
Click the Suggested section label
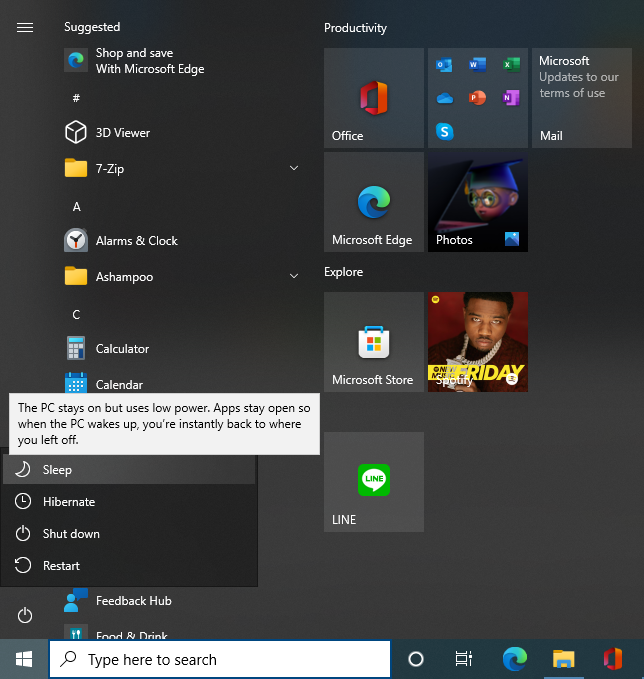coord(92,27)
